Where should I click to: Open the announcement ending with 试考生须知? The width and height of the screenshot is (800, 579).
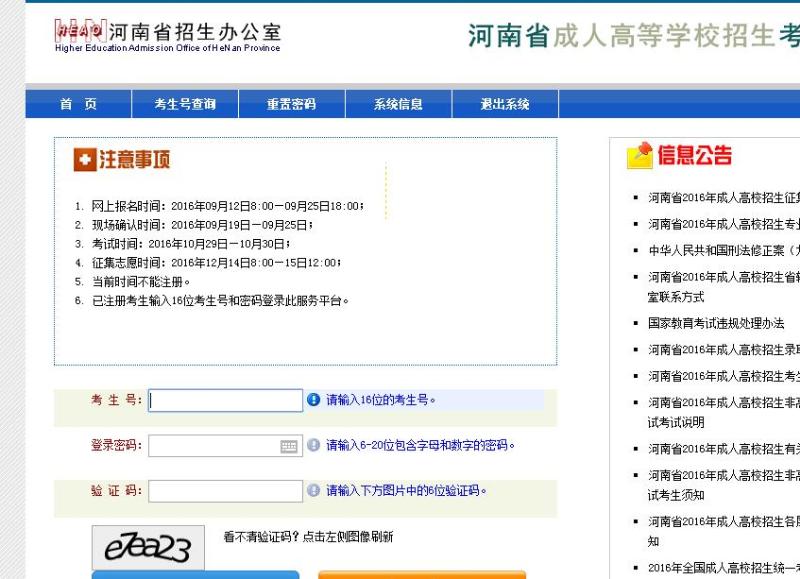[724, 485]
